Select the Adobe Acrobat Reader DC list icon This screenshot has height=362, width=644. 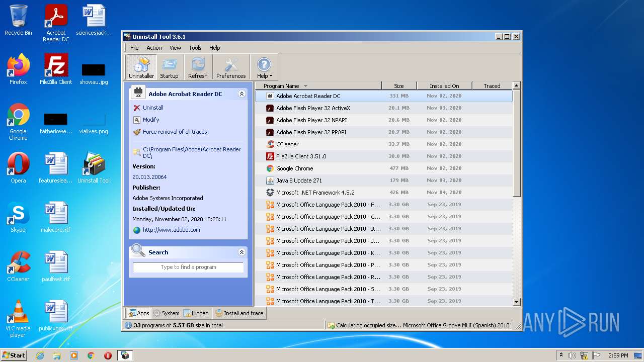pyautogui.click(x=270, y=96)
